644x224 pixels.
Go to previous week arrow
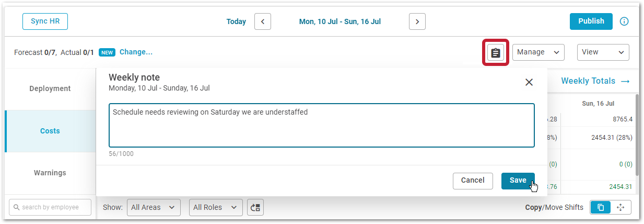pyautogui.click(x=262, y=21)
